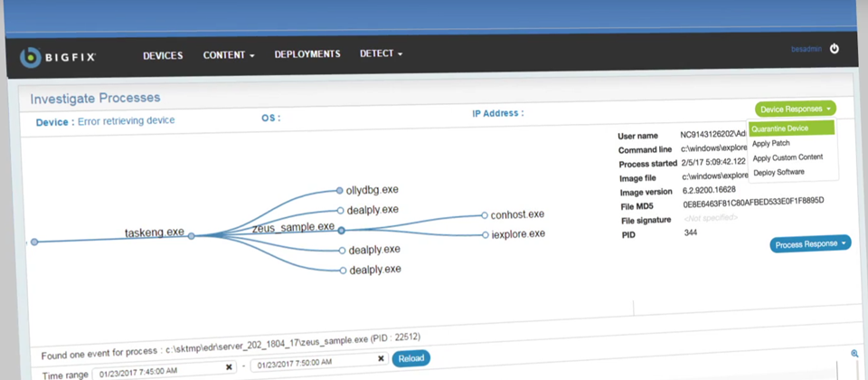Screen dimensions: 868x380
Task: Select the ollydbg.exe process node
Action: (x=340, y=191)
